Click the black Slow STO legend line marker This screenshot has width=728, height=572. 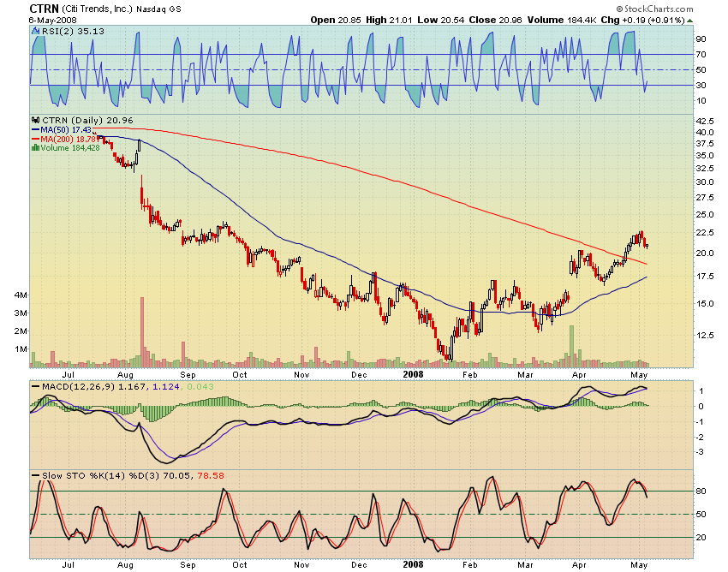click(35, 475)
